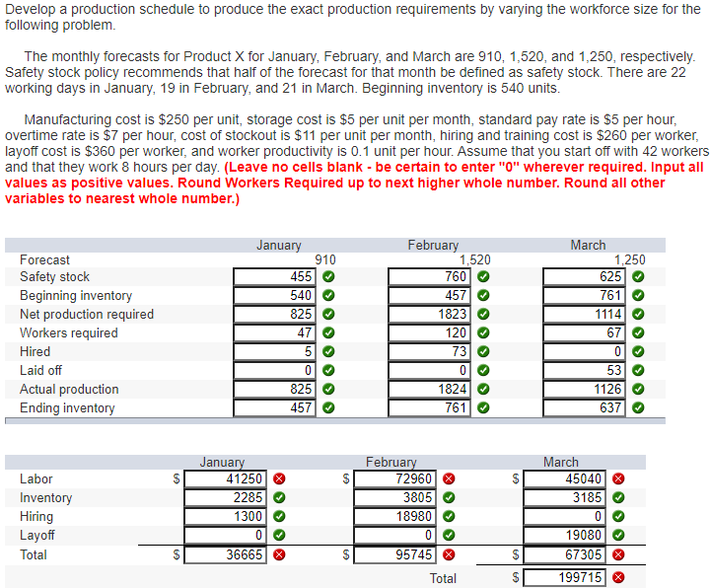
Task: Click February Hired field showing 73
Action: point(429,351)
